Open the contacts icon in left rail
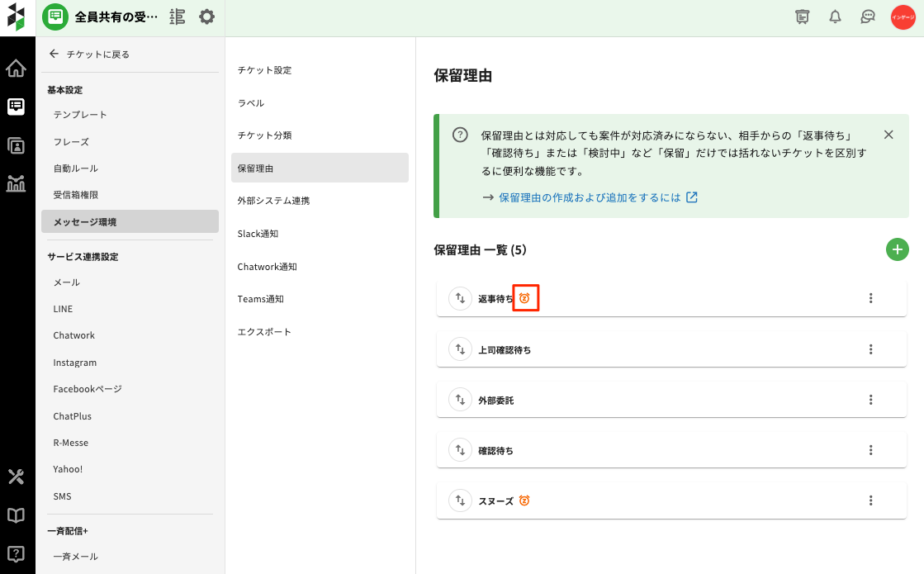Viewport: 924px width, 574px height. (x=17, y=145)
